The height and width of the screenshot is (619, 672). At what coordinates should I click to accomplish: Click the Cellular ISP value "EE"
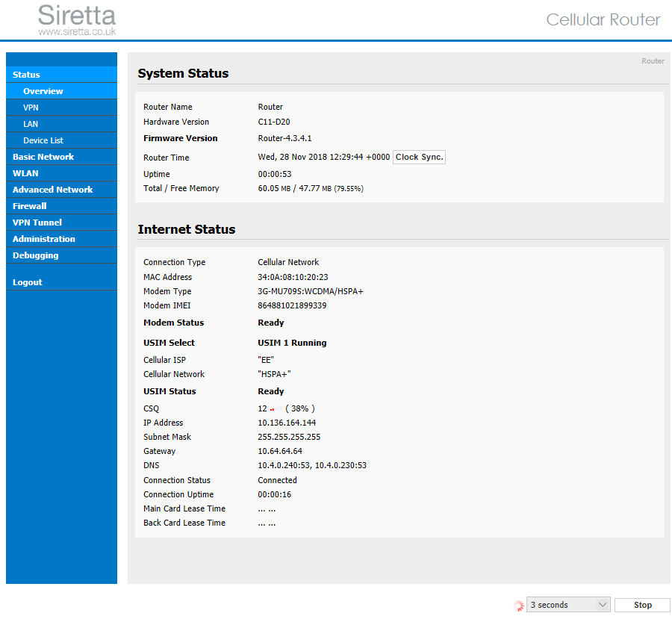[x=266, y=360]
